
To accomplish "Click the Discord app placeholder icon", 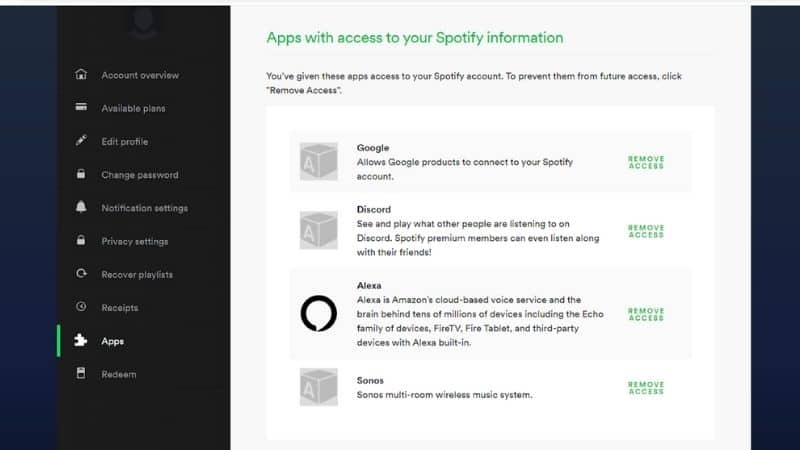I will (318, 230).
